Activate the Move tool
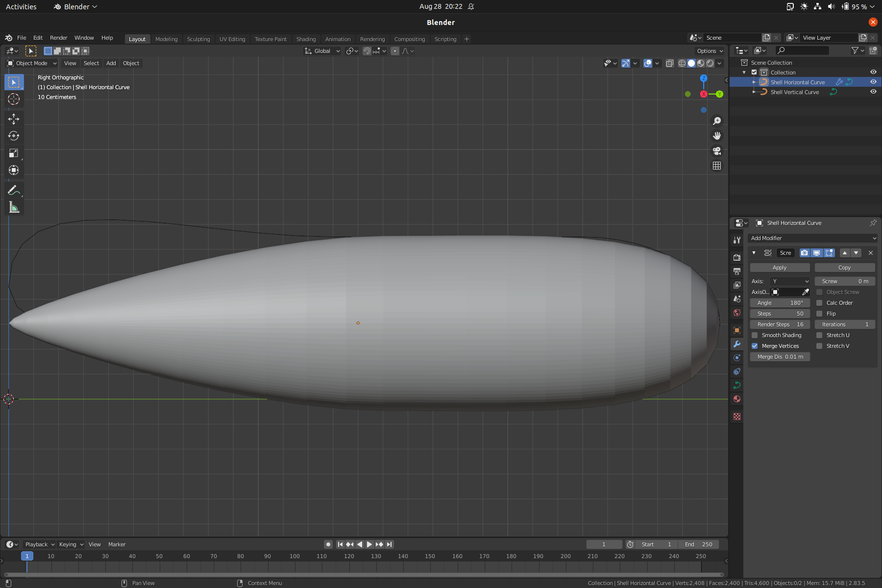The image size is (882, 588). 14,119
